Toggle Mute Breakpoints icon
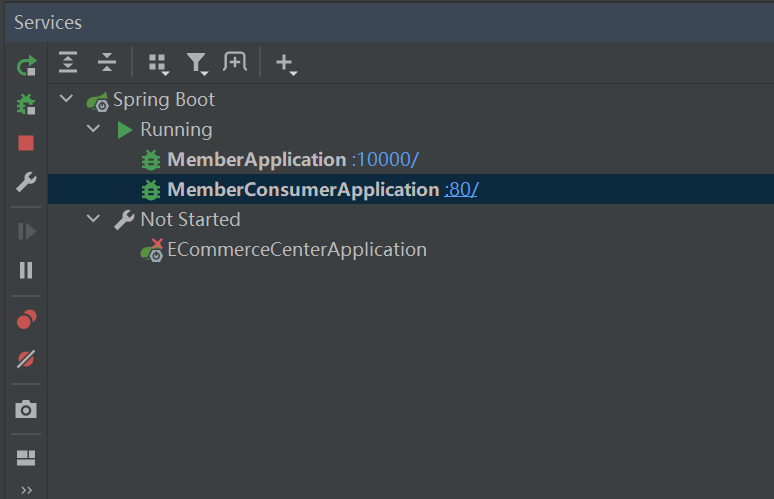 click(x=27, y=359)
